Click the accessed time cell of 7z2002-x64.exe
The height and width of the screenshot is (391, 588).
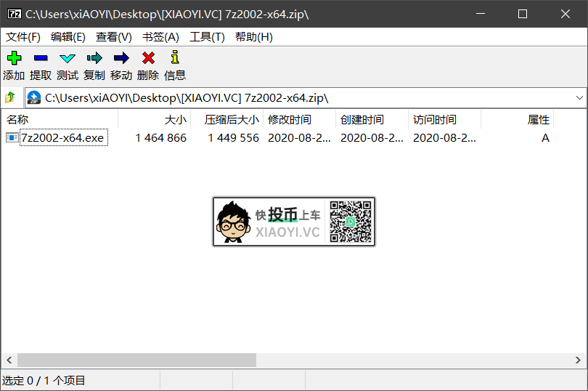click(x=444, y=138)
